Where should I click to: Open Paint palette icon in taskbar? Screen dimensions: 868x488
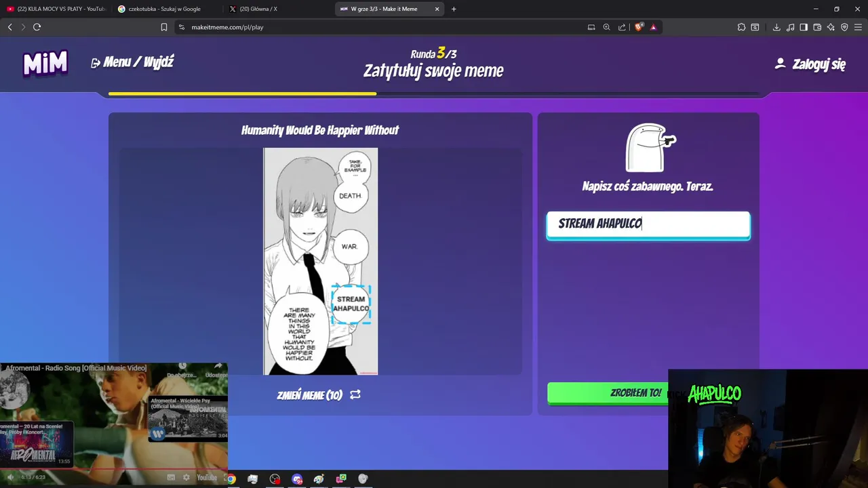319,479
